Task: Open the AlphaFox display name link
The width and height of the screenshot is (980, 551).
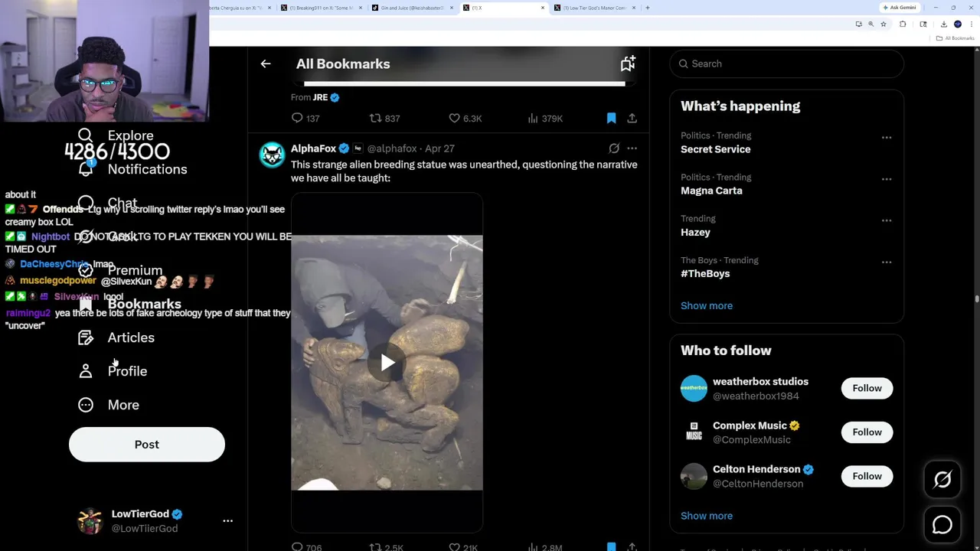Action: [x=313, y=148]
